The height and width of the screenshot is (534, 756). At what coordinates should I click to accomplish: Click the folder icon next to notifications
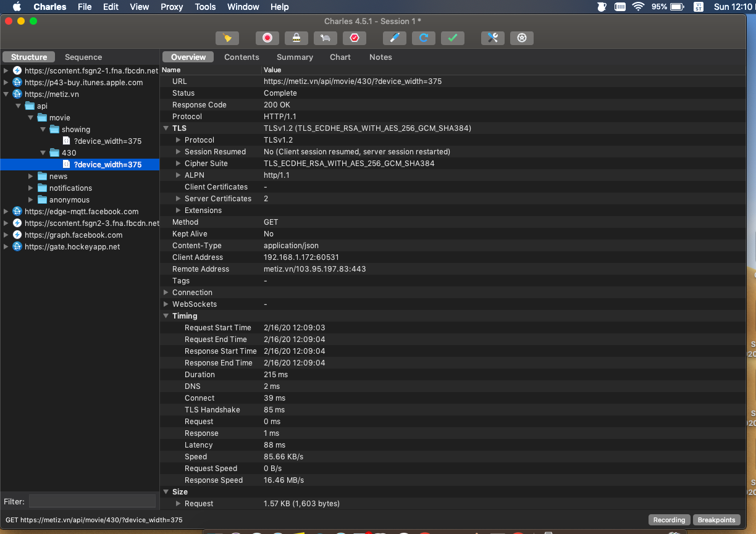tap(42, 188)
